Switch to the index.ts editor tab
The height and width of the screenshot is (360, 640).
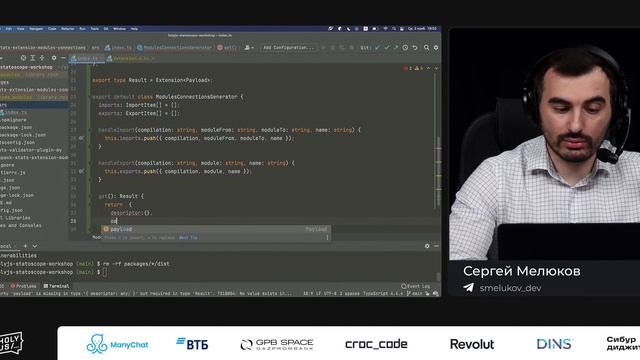(86, 58)
